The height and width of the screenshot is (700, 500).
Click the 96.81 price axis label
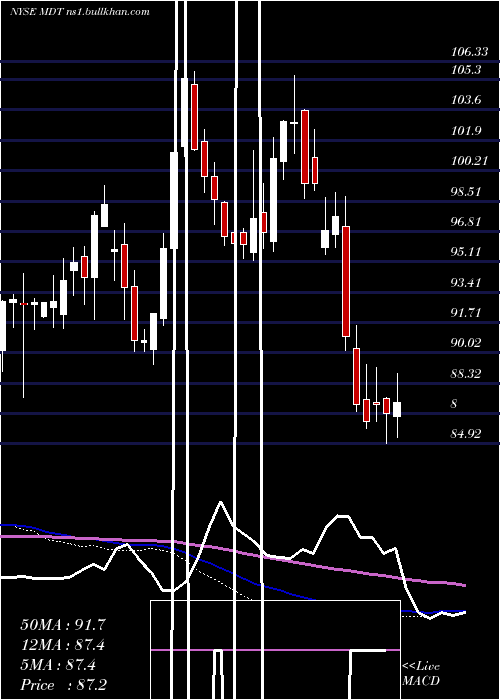coord(466,221)
